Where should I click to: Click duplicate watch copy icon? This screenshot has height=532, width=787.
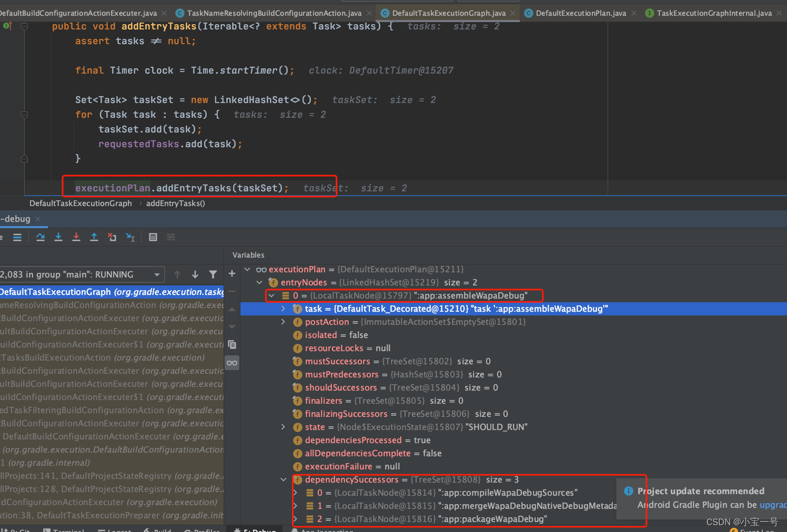click(x=232, y=345)
